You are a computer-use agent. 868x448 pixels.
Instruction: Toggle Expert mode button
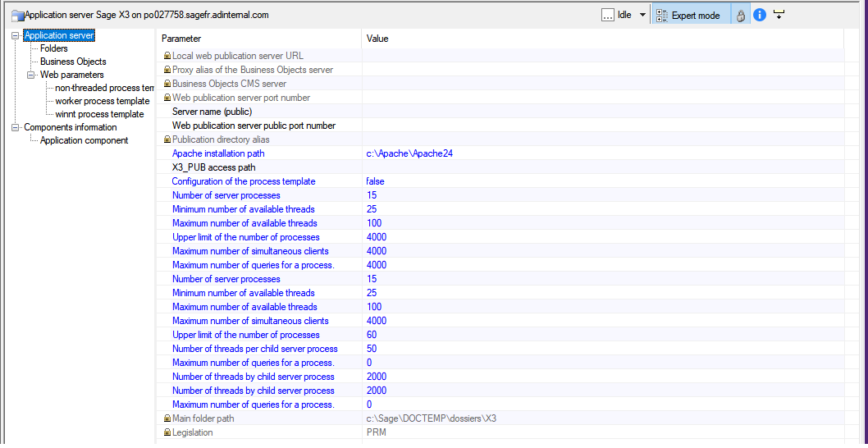tap(688, 16)
